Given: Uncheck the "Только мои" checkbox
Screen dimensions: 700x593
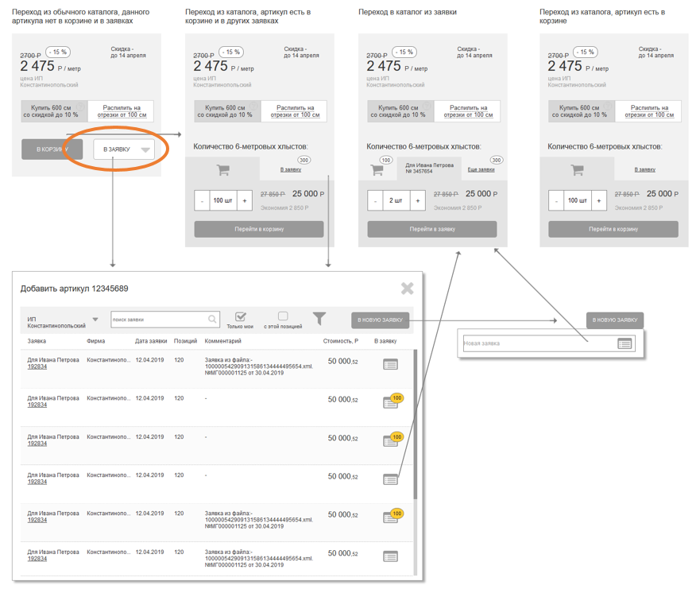Looking at the screenshot, I should [241, 316].
